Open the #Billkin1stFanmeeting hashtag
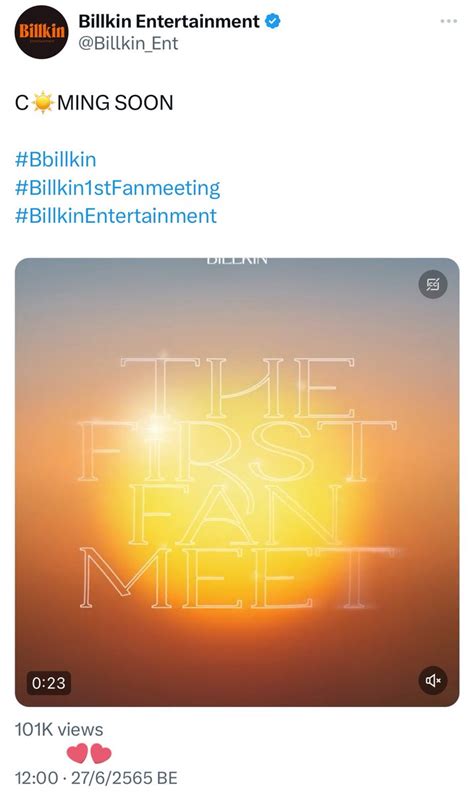474x796 pixels. (117, 188)
